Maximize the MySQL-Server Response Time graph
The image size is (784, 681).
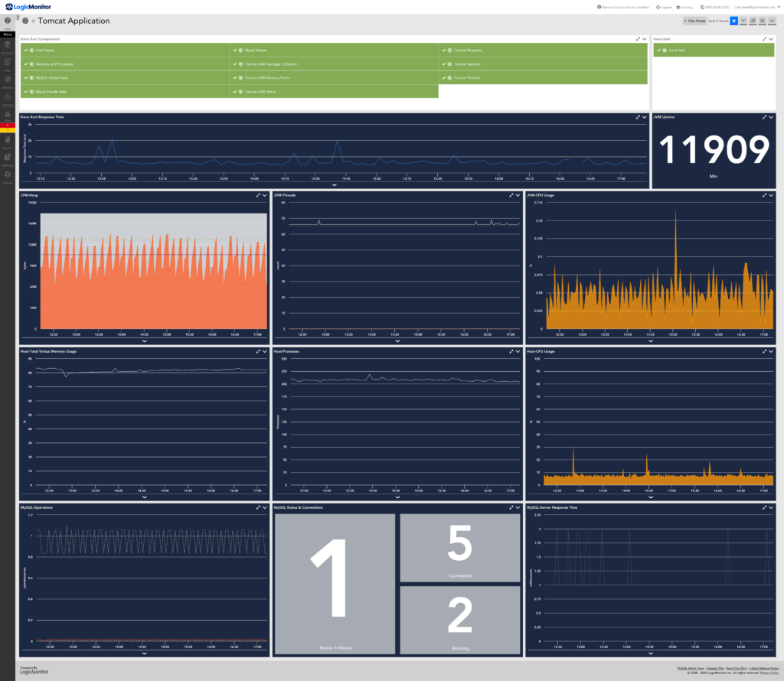click(765, 507)
